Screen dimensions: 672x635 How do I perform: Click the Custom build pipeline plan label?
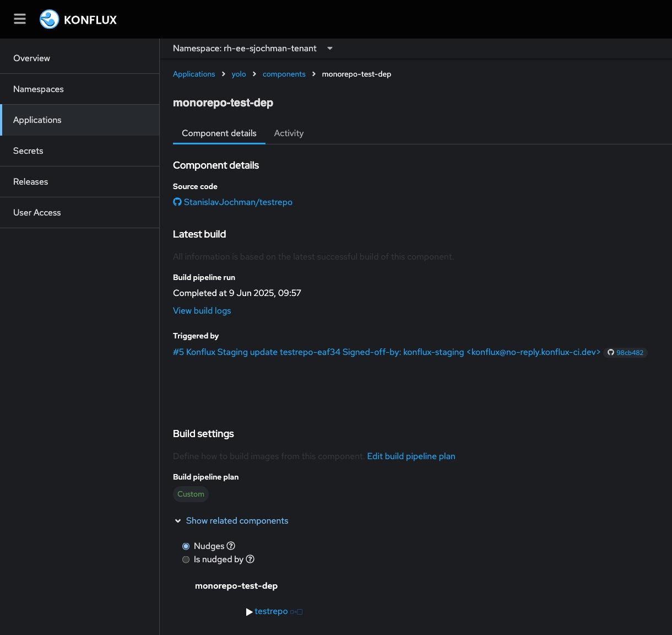tap(191, 494)
